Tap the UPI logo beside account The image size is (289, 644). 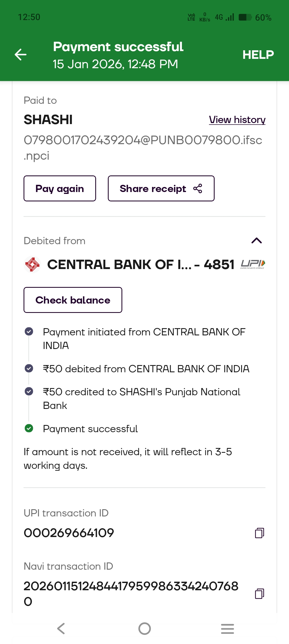(253, 264)
